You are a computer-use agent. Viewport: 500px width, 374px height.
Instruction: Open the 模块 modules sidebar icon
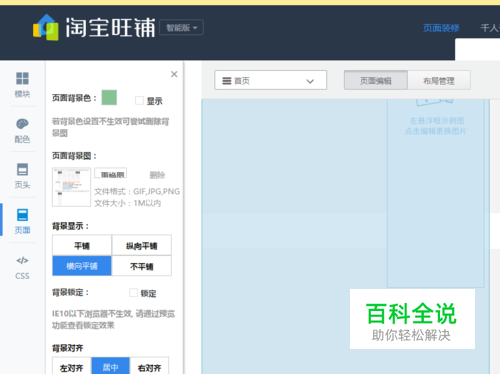click(x=22, y=85)
